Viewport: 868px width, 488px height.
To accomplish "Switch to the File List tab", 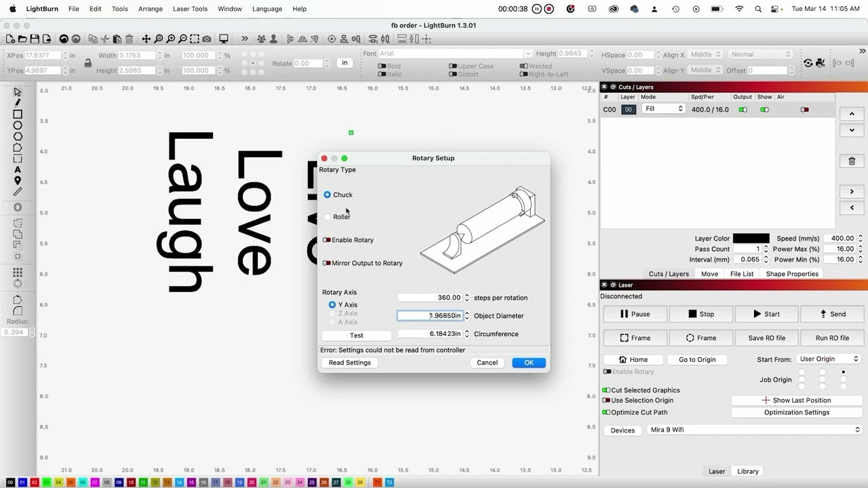I will (742, 274).
